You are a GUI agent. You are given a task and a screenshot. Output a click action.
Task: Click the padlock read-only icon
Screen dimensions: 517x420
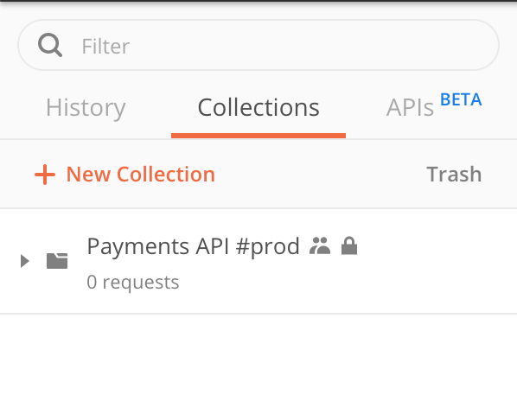(x=349, y=245)
